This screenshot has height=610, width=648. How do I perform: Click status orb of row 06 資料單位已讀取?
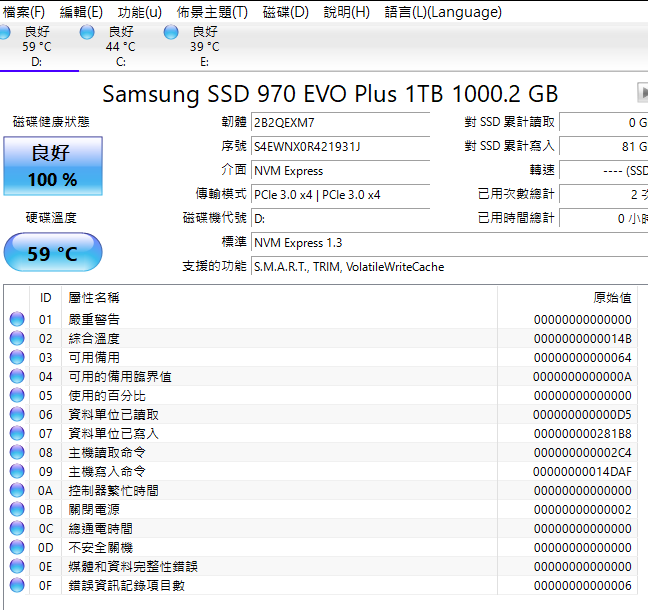pyautogui.click(x=17, y=414)
